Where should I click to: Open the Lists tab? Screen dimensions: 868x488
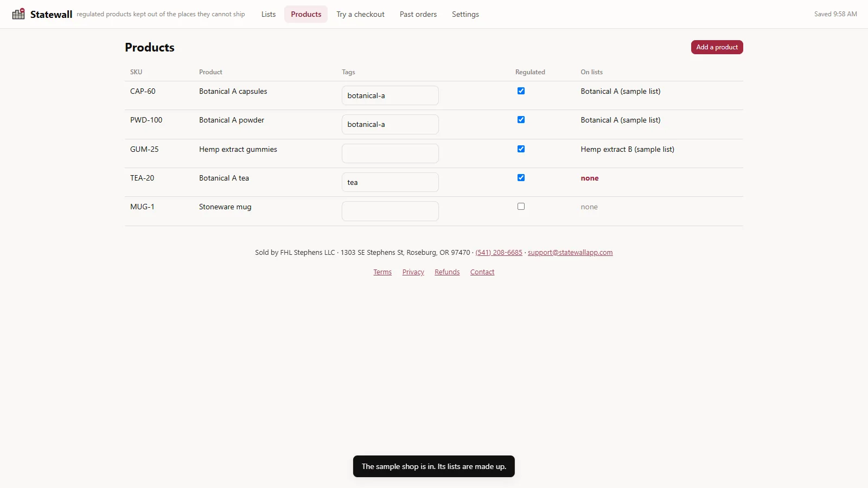click(269, 14)
